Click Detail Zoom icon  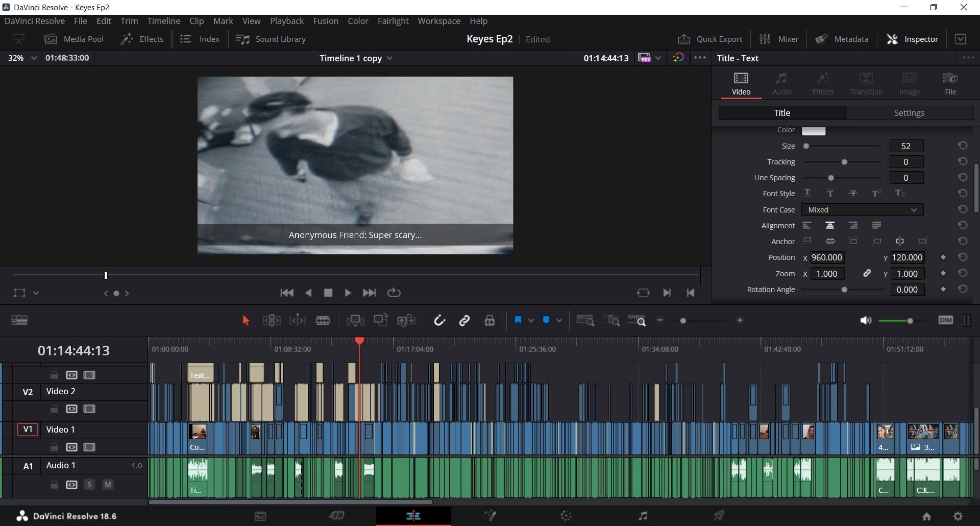(611, 321)
